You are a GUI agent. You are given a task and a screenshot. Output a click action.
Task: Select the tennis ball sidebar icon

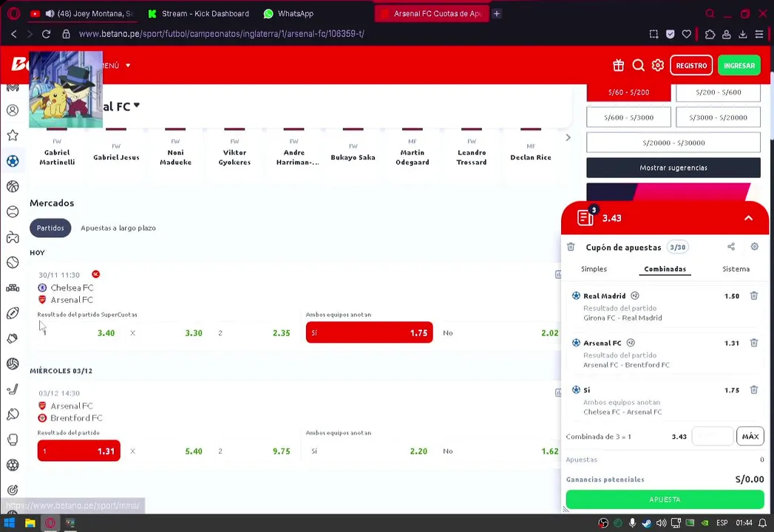coord(13,212)
